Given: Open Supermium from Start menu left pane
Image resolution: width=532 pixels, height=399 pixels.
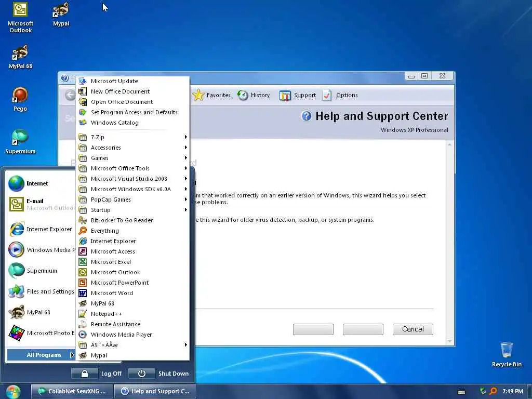Looking at the screenshot, I should (x=41, y=271).
